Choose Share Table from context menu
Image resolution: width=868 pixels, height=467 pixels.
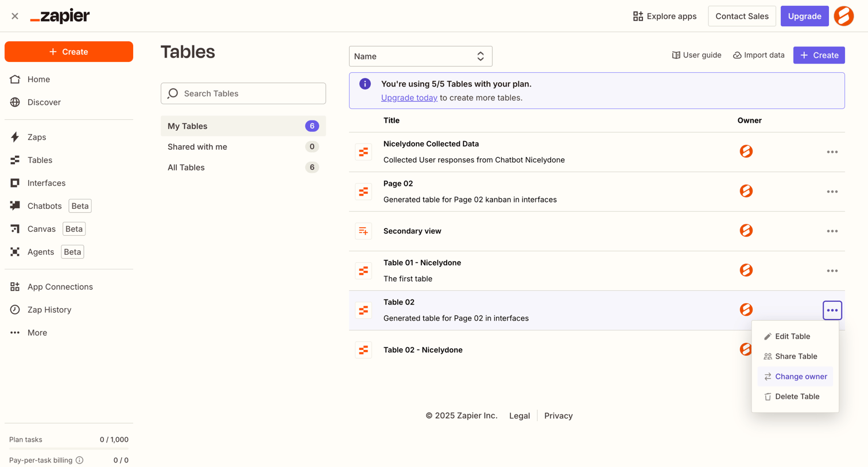pyautogui.click(x=795, y=356)
